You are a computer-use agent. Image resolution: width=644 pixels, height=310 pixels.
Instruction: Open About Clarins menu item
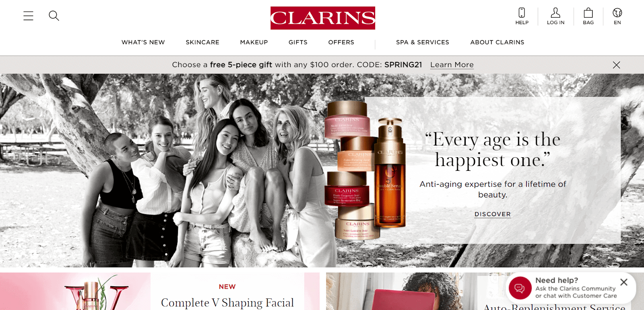point(497,42)
